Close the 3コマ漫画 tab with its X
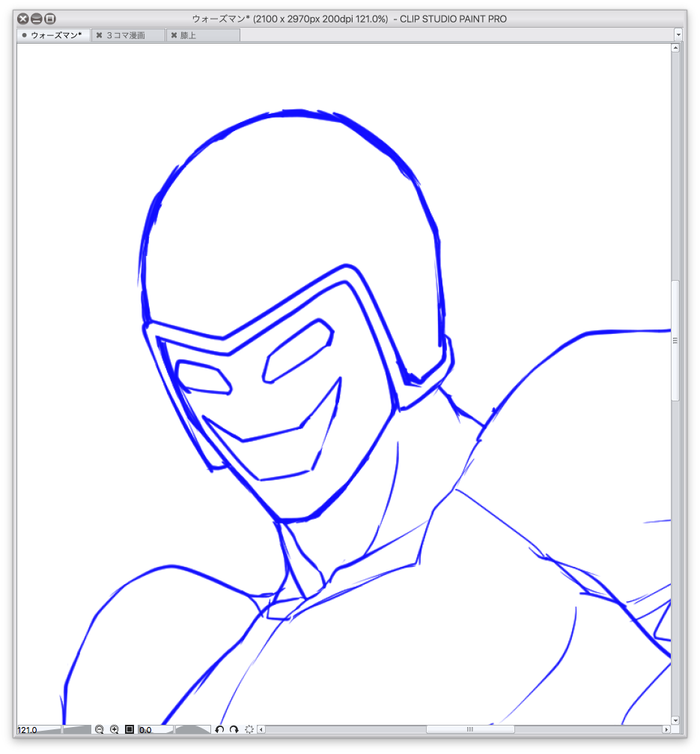 99,35
